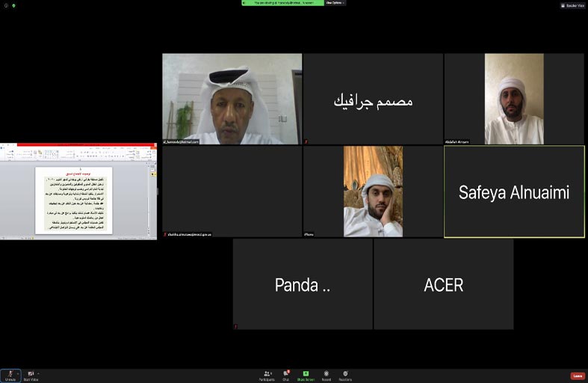Switch layout via Speaker View button
The image size is (588, 383).
pos(573,5)
